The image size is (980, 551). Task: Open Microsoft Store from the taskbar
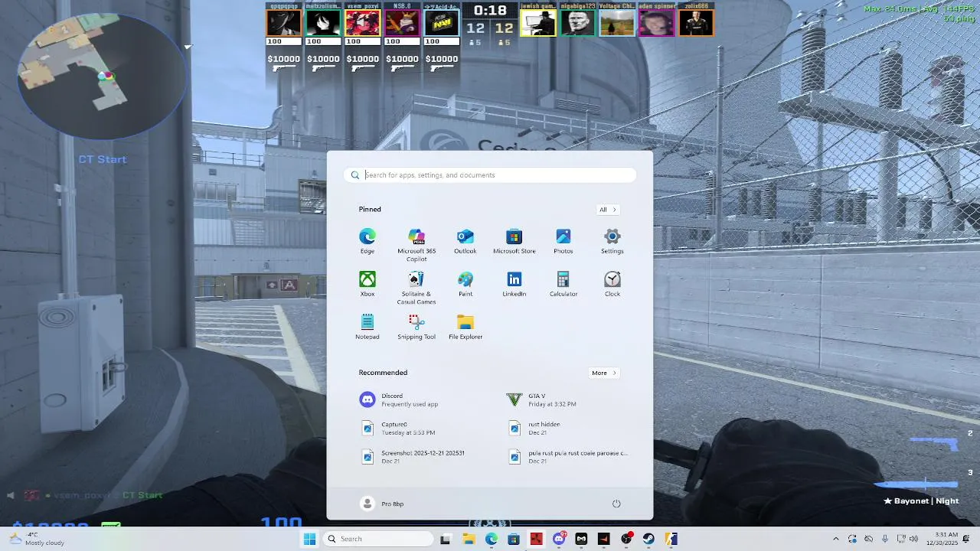[514, 539]
